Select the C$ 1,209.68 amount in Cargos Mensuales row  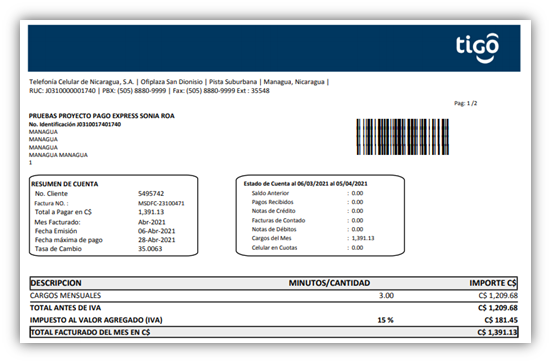[x=498, y=296]
